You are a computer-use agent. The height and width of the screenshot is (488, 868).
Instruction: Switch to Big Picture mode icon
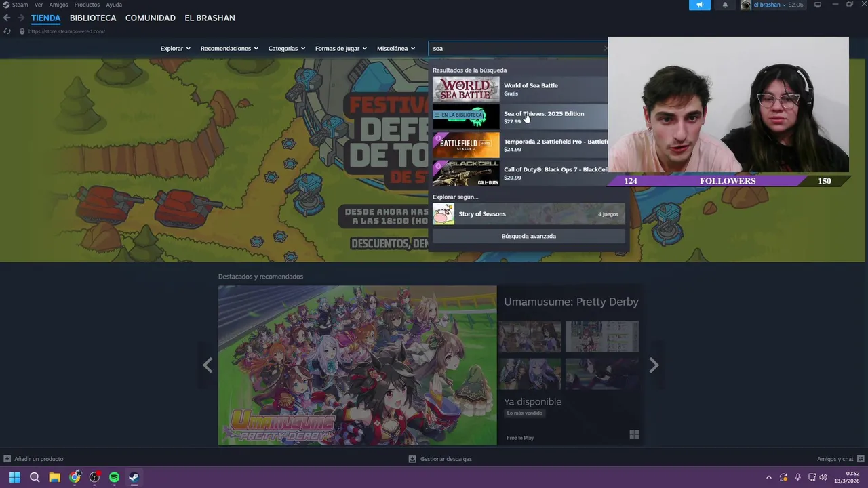pyautogui.click(x=818, y=5)
